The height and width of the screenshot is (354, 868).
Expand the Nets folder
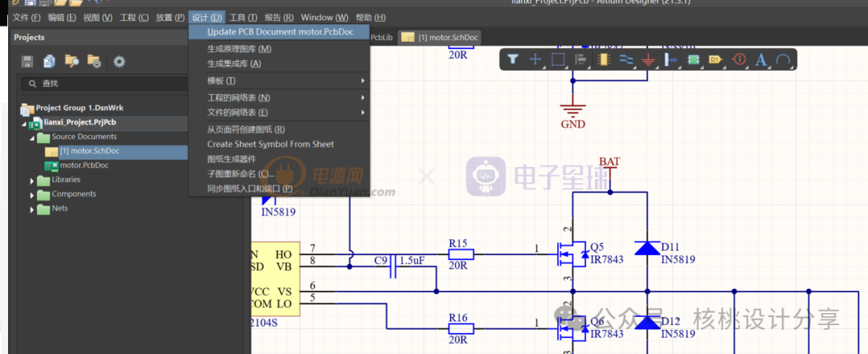[x=31, y=209]
